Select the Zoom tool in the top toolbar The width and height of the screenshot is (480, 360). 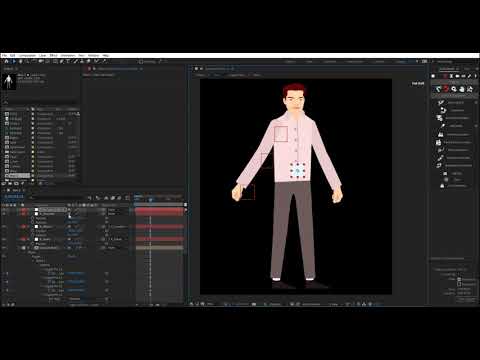[x=27, y=61]
